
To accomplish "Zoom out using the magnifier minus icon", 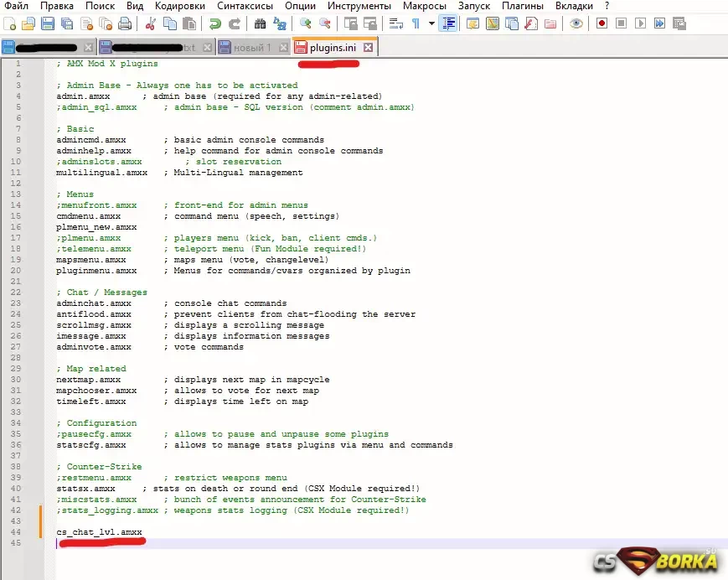I will (324, 23).
